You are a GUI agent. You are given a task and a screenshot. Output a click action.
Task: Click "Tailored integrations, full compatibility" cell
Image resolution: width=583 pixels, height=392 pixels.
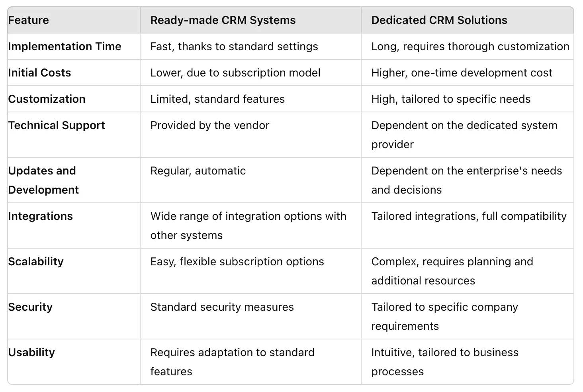(x=469, y=216)
